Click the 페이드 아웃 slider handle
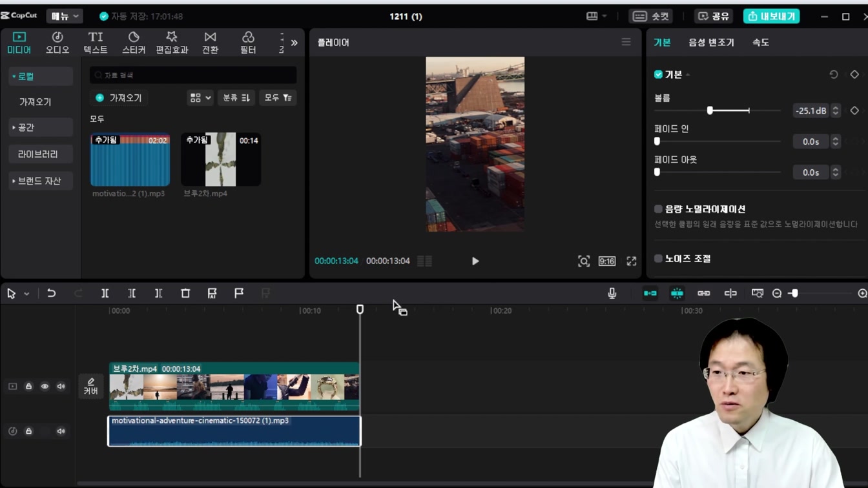Screen dimensions: 868x488 657,172
